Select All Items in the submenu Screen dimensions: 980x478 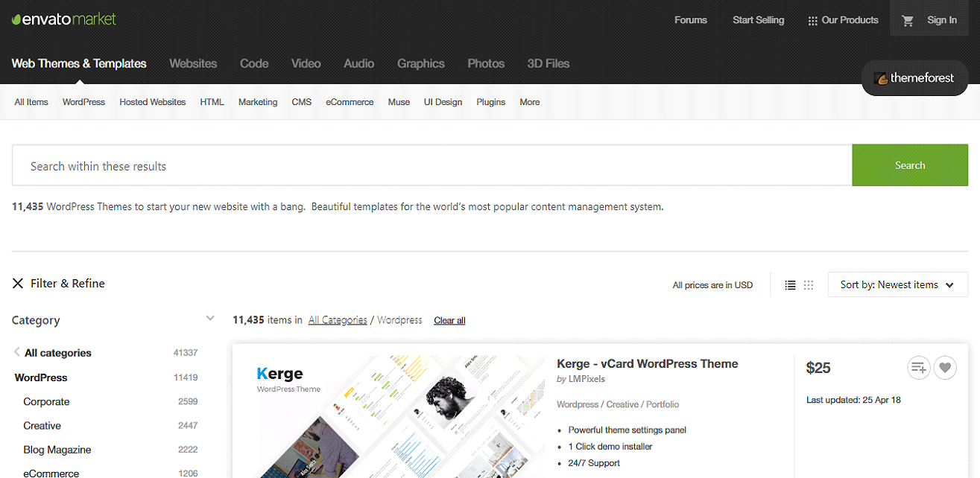point(31,102)
